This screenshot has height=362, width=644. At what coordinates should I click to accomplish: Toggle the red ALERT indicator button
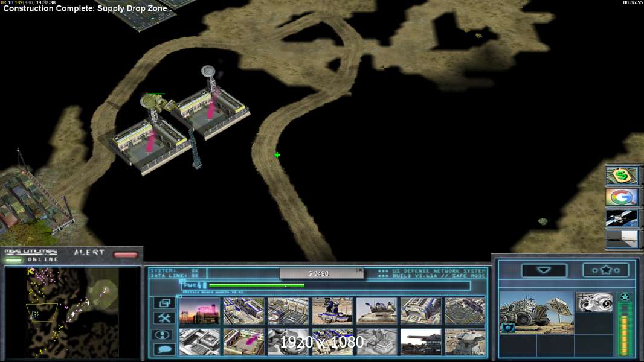[126, 255]
